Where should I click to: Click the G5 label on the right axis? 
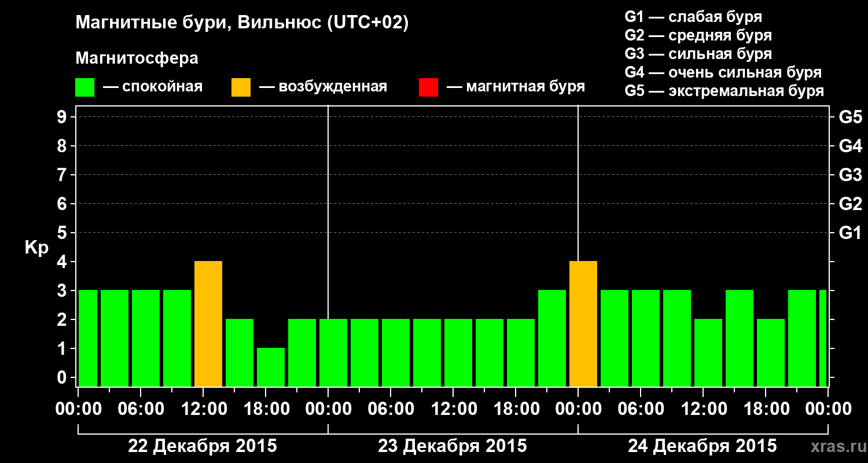point(850,117)
